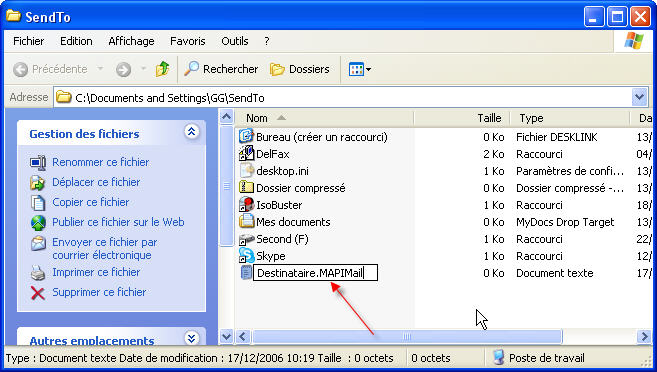This screenshot has height=372, width=657.
Task: Collapse the Gestion des fichiers panel
Action: click(191, 132)
